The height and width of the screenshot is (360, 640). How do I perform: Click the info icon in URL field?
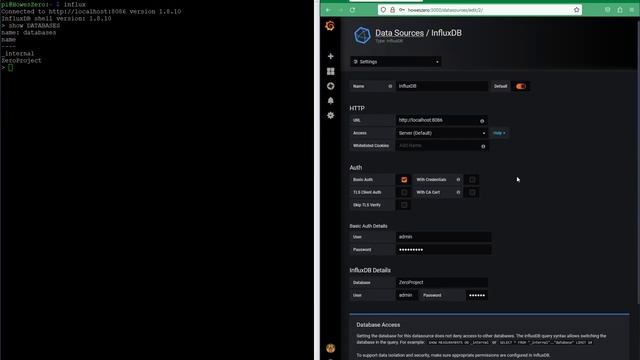tap(482, 121)
